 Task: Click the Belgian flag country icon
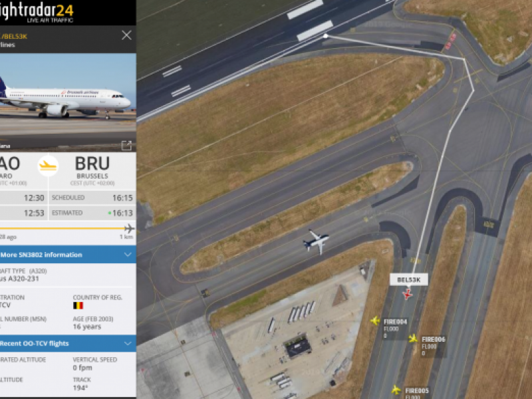click(78, 306)
